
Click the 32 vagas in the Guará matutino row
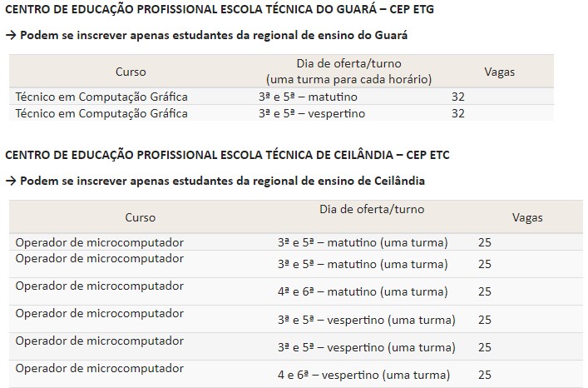coord(457,97)
